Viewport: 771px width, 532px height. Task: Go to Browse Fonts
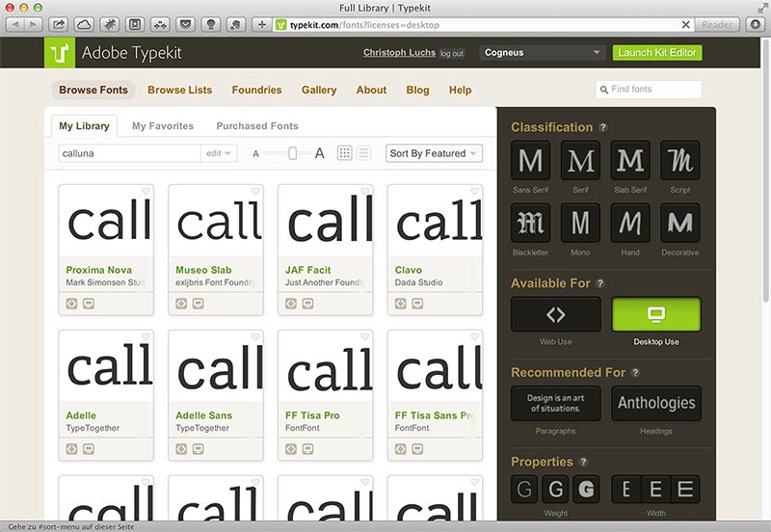coord(93,90)
